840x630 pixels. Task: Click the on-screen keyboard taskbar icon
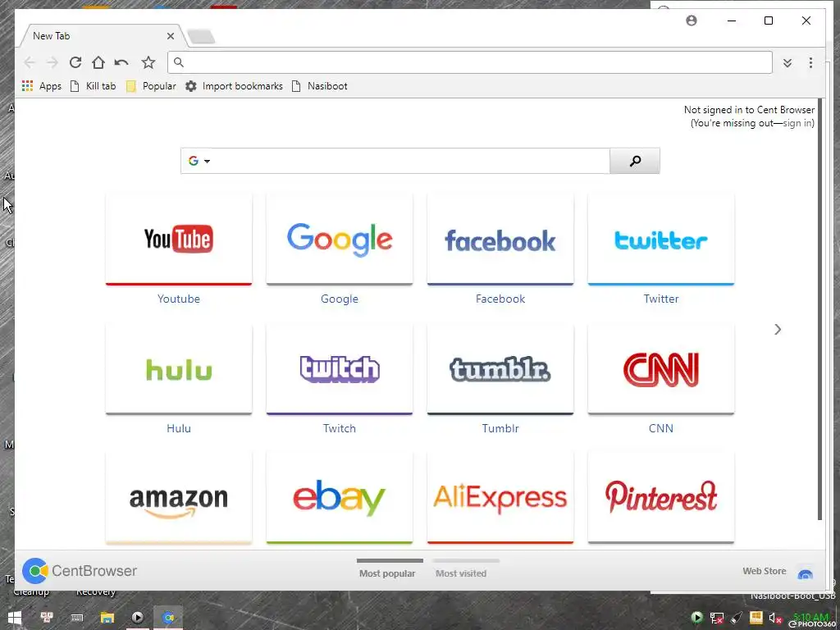pos(77,619)
